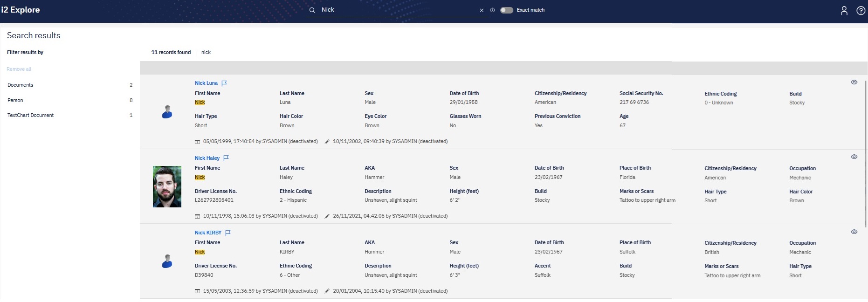Clear the search box with the X

point(482,10)
